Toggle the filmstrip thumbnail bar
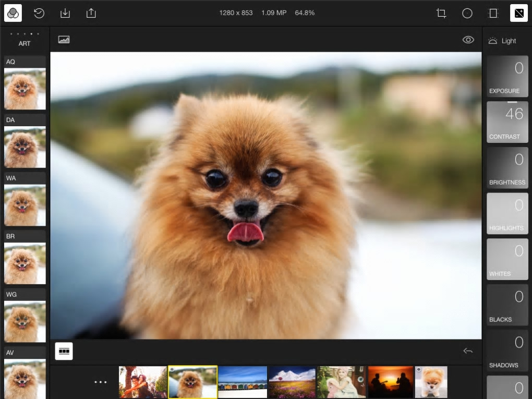 pos(64,351)
